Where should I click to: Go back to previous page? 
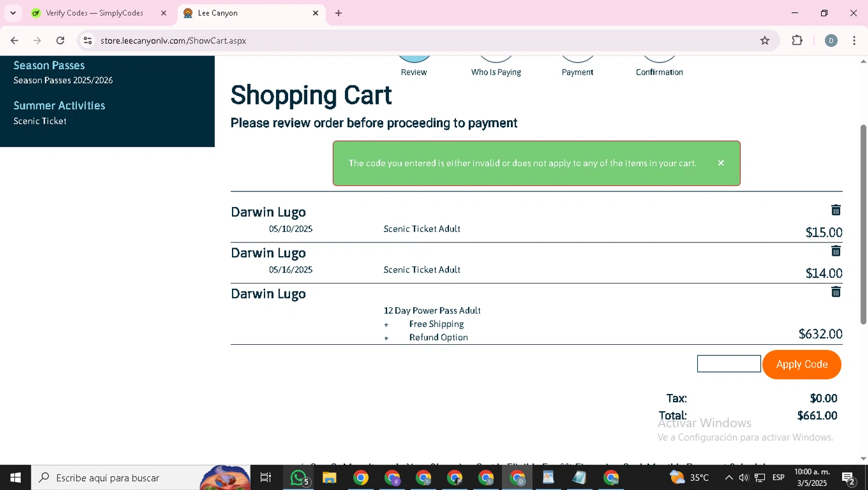tap(14, 40)
